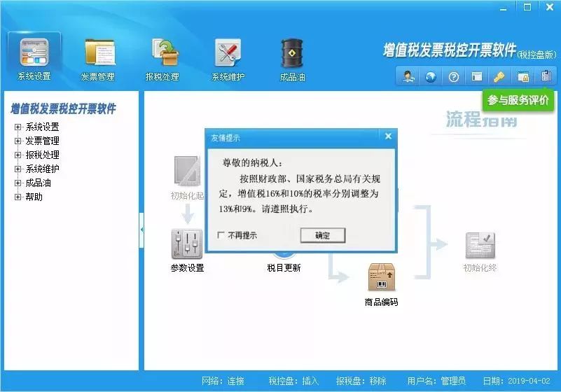Click the 参与服务评价 green button
The image size is (561, 392).
518,100
